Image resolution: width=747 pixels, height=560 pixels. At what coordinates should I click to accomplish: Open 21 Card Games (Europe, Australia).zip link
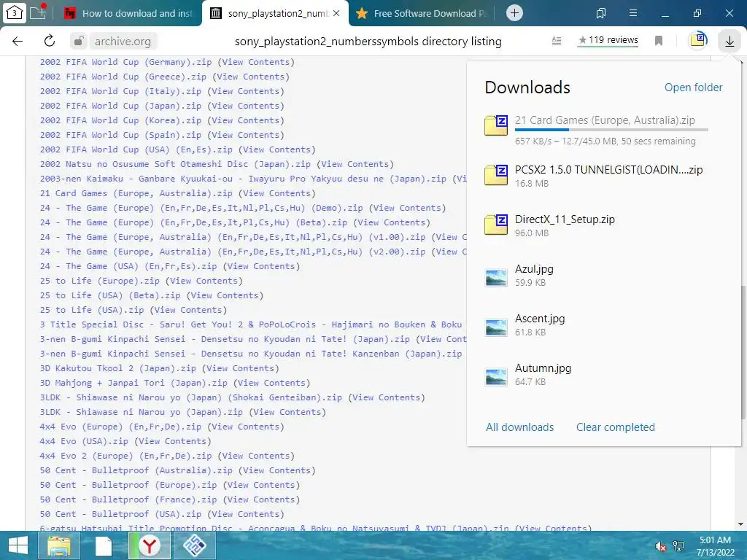(x=136, y=193)
